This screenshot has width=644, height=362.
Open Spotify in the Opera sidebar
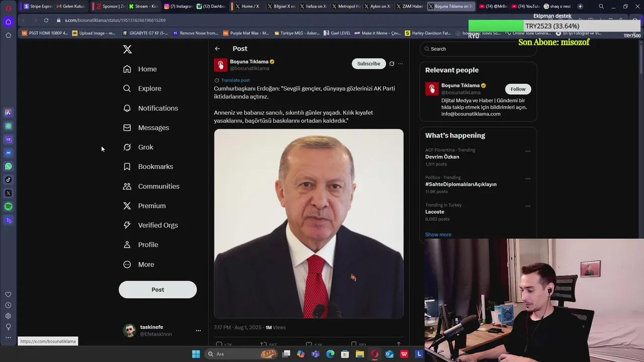pyautogui.click(x=8, y=207)
